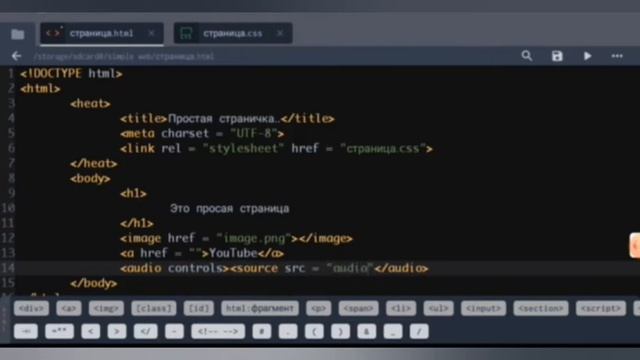The image size is (640, 360).
Task: Click the opening <body> tag
Action: 90,178
